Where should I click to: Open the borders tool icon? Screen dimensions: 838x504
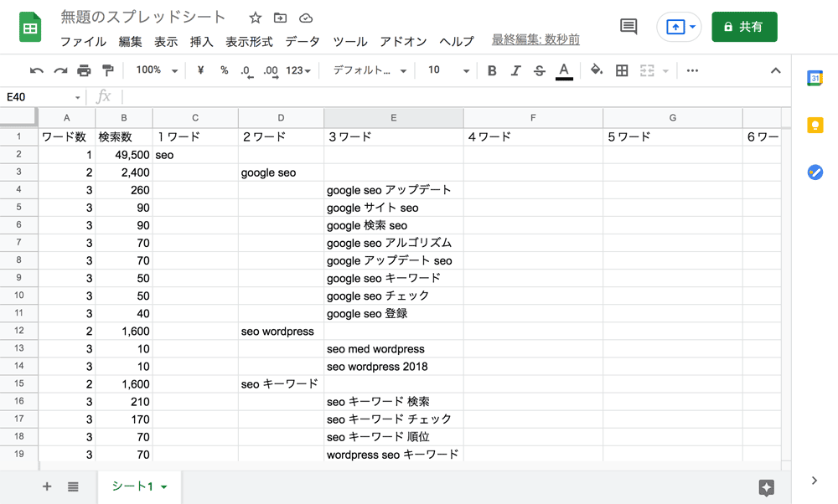click(622, 70)
